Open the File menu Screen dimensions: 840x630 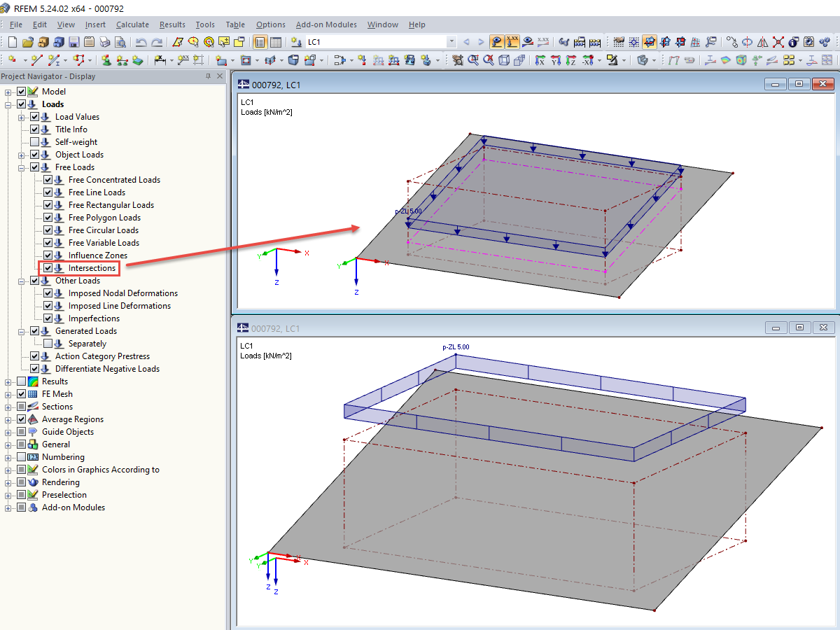point(16,24)
